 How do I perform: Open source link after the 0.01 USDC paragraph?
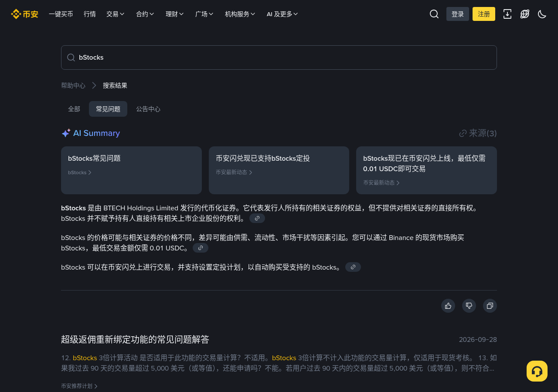point(201,248)
